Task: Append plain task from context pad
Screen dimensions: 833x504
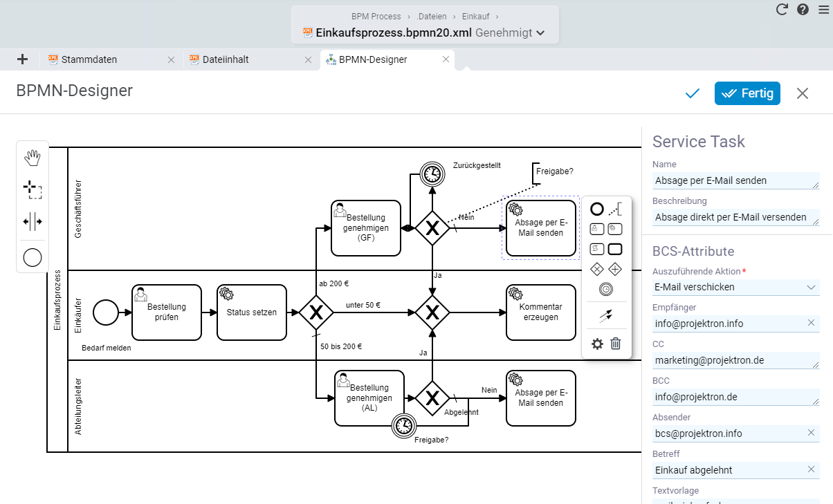Action: 616,248
